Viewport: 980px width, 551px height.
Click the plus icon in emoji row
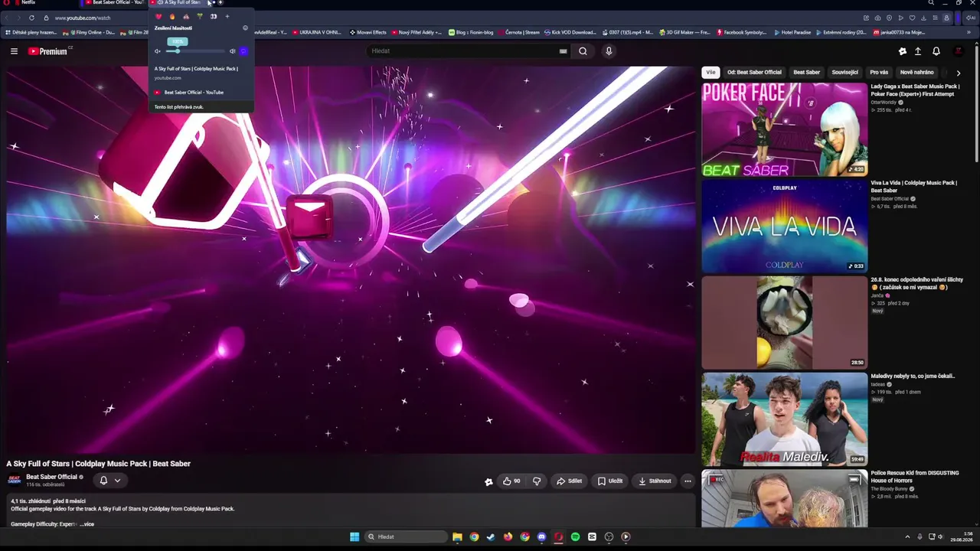(227, 17)
